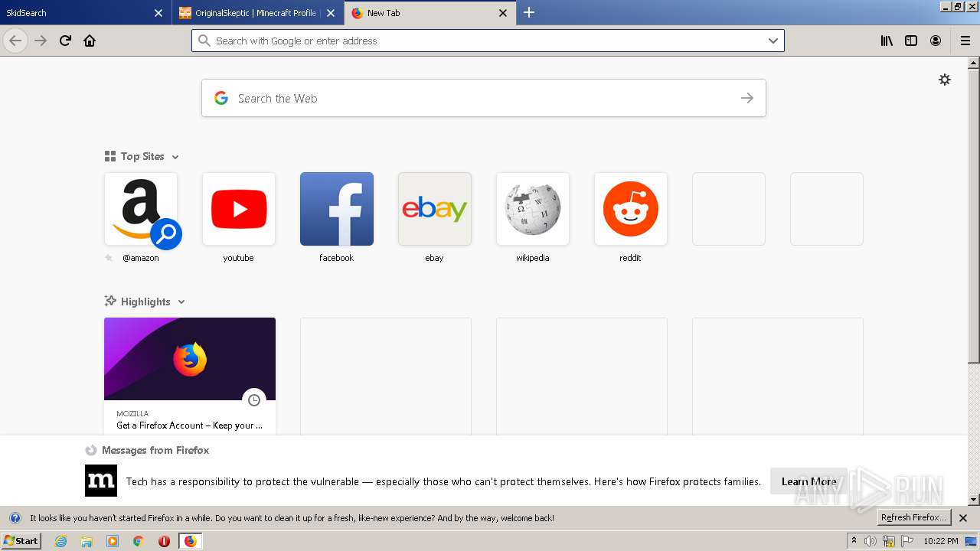
Task: Open Windows Explorer folder in taskbar
Action: [x=87, y=541]
